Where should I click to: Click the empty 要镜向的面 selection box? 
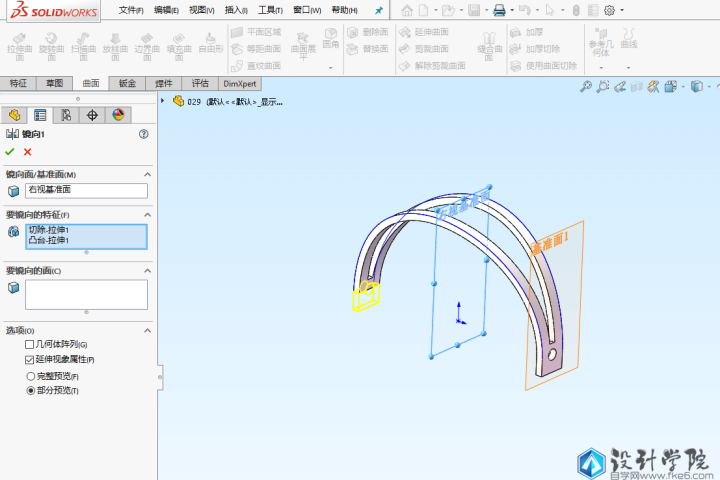86,294
